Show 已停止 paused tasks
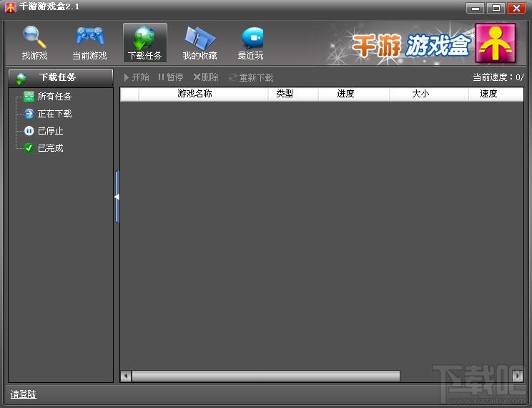Image resolution: width=532 pixels, height=408 pixels. pos(50,131)
